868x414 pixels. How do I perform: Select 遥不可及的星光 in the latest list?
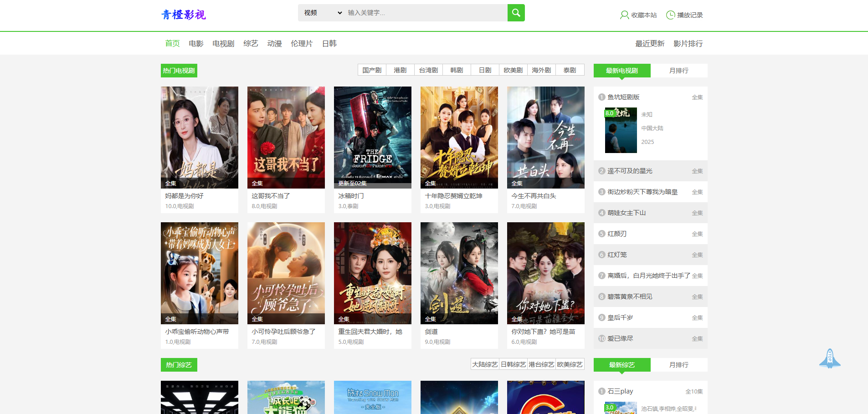[x=630, y=171]
